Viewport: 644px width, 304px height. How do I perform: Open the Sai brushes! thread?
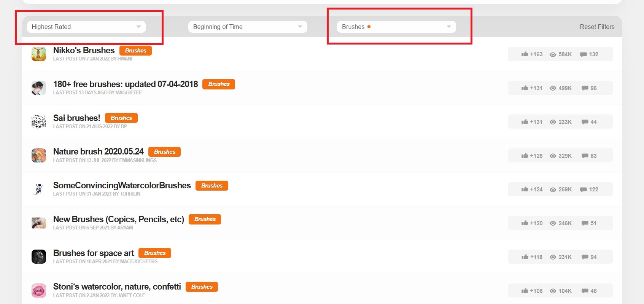[x=76, y=118]
